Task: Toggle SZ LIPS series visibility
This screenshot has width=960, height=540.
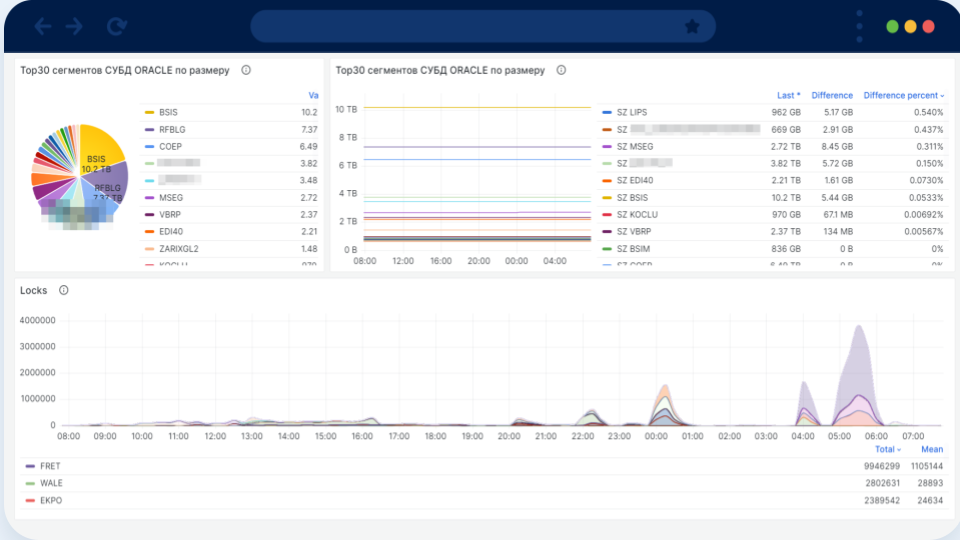Action: [x=631, y=112]
